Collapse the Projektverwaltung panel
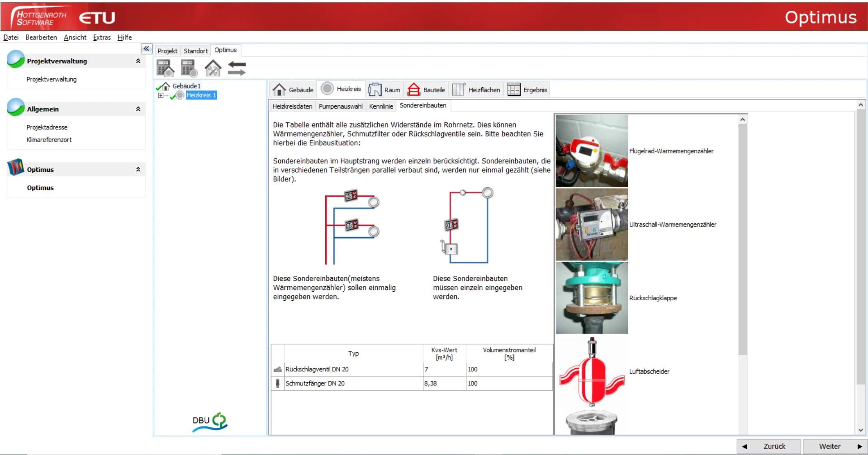This screenshot has width=868, height=455. click(x=138, y=61)
